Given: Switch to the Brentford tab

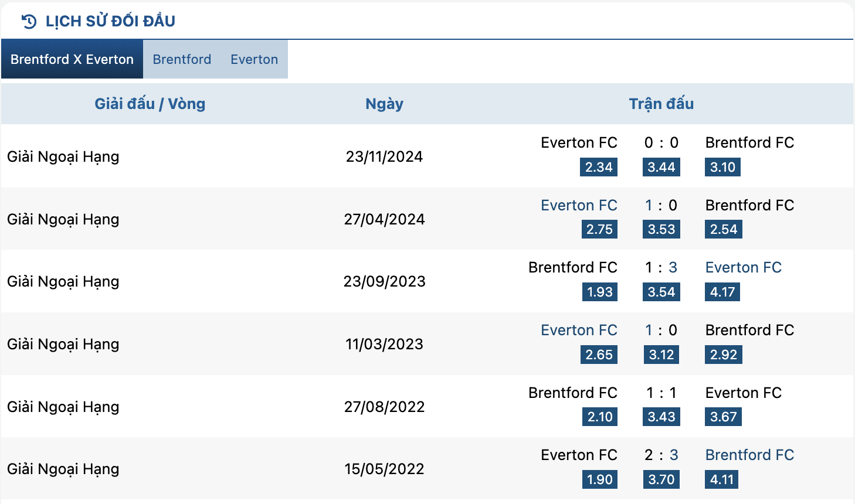Looking at the screenshot, I should point(182,59).
